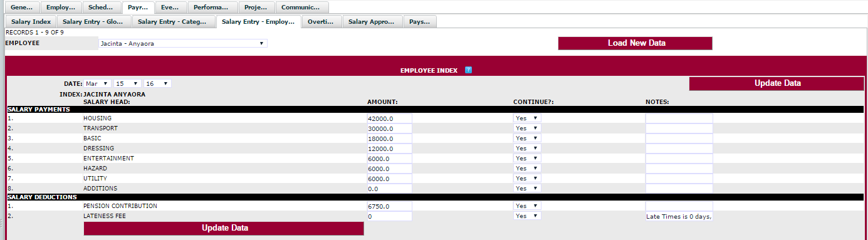Open the Continue dropdown for Housing
The height and width of the screenshot is (240, 868).
point(527,118)
